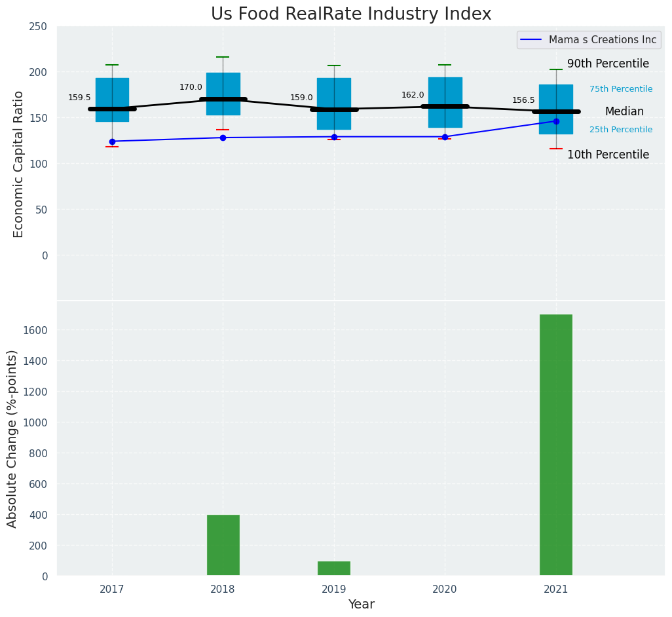672x617 pixels.
Task: Click the blue 2018 data point
Action: (223, 138)
